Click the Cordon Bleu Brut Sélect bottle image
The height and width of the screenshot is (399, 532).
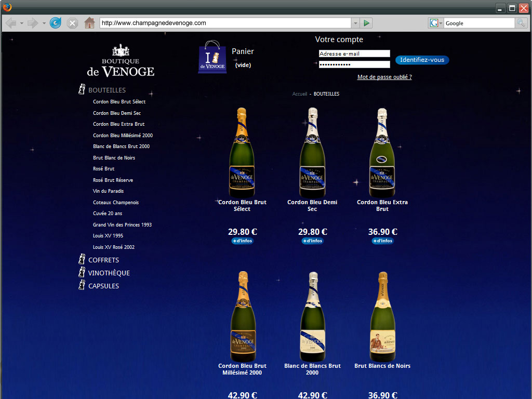(x=242, y=152)
